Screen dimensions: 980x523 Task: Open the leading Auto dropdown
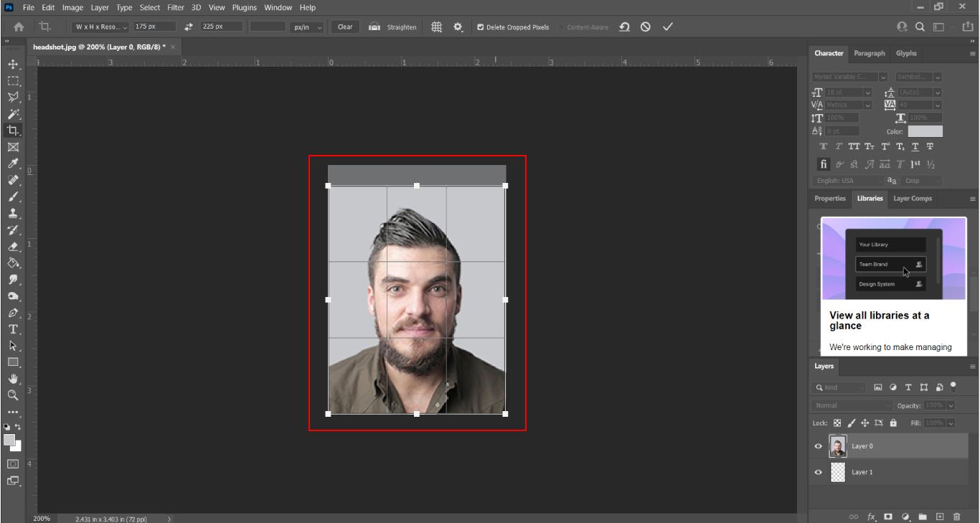point(938,93)
